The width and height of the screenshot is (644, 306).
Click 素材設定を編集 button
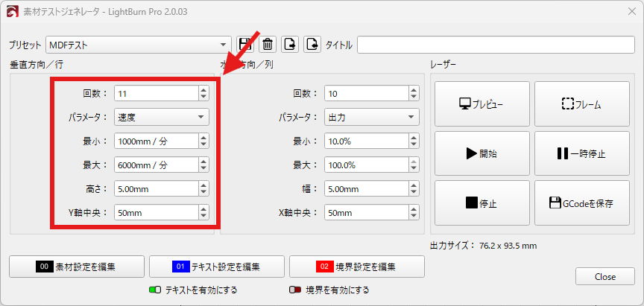77,267
